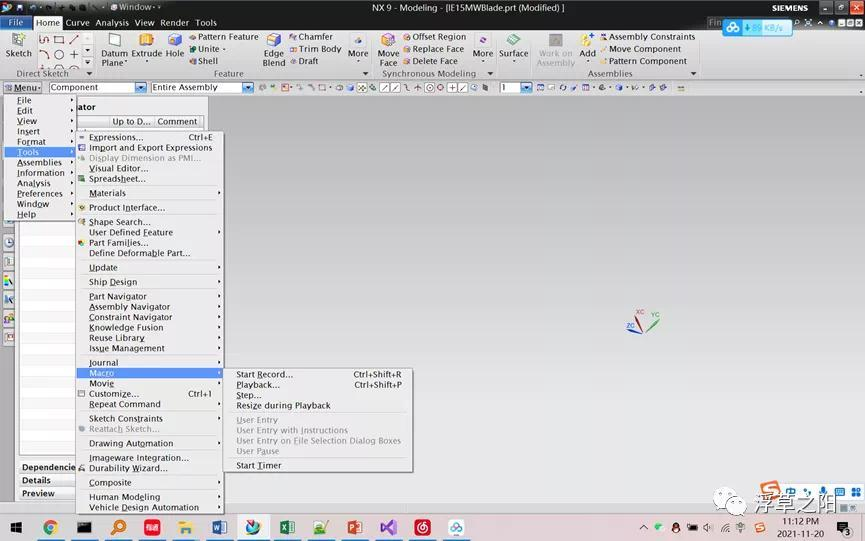Open Word from the taskbar
This screenshot has width=865, height=541.
pos(219,528)
